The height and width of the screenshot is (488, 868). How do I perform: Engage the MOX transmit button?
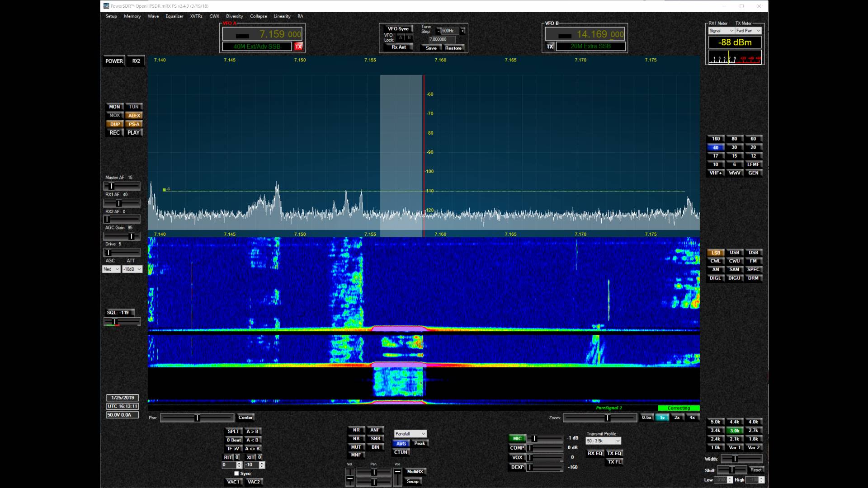coord(115,116)
